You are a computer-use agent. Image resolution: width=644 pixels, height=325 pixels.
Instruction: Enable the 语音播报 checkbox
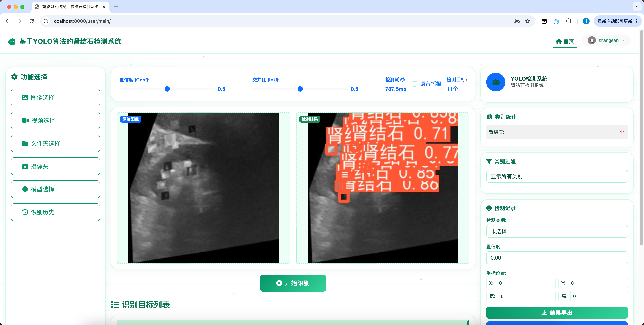coord(415,84)
